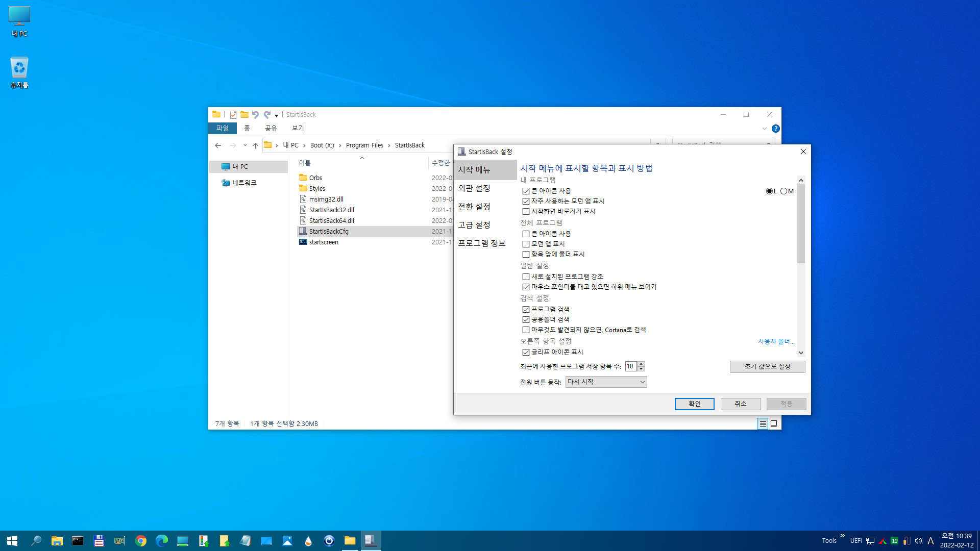Go up one folder level arrow

(x=255, y=145)
